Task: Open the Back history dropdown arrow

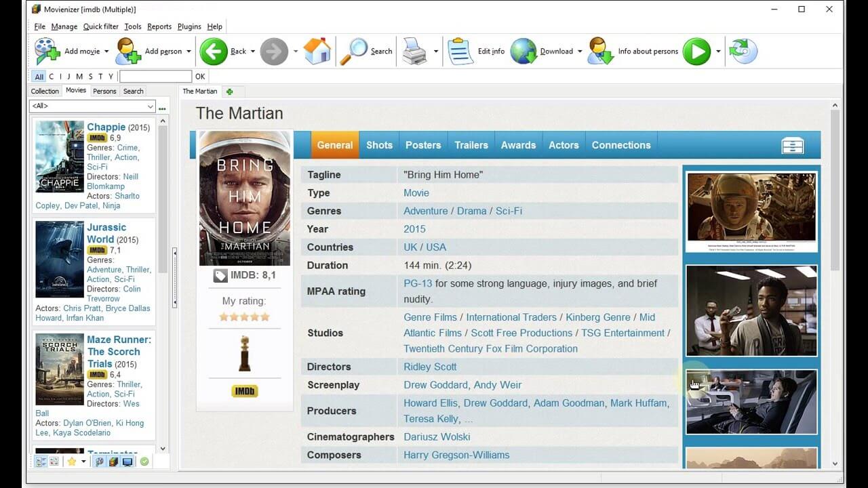Action: tap(253, 52)
